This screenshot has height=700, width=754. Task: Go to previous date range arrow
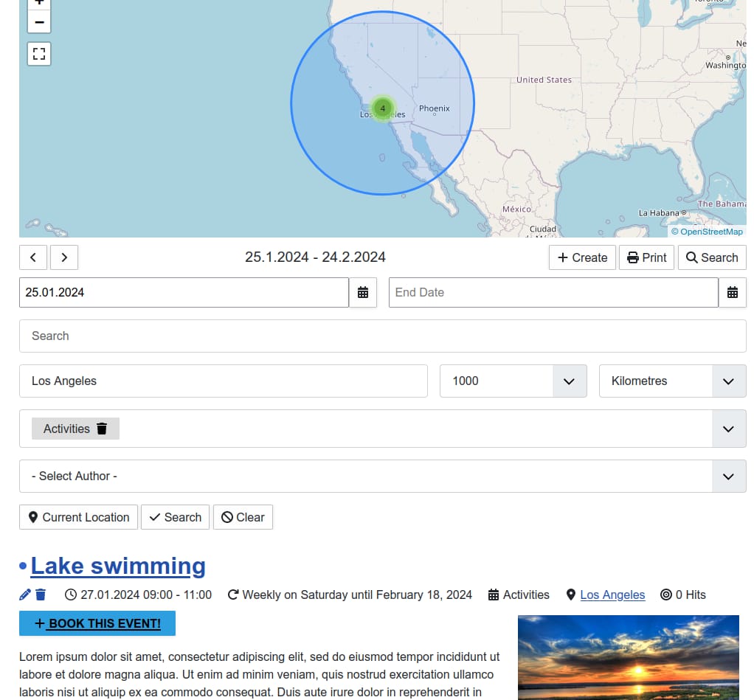[33, 257]
